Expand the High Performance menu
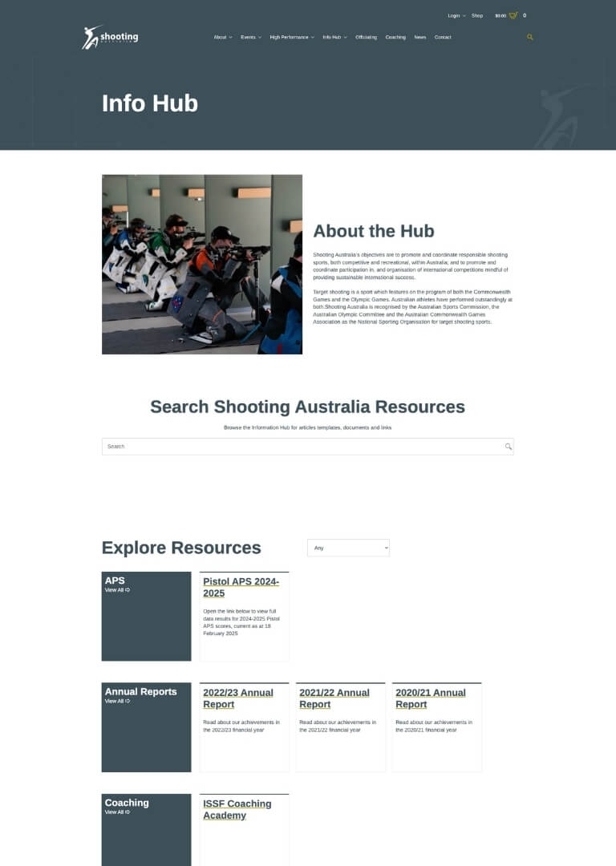The image size is (616, 866). point(292,37)
